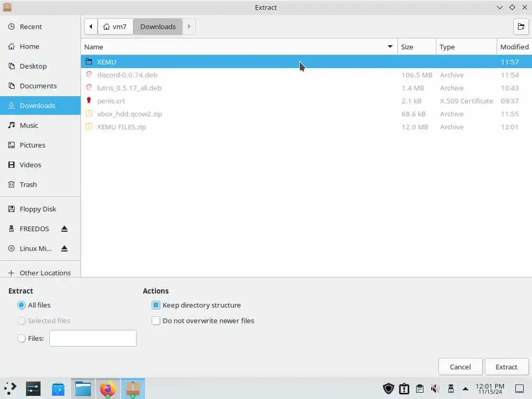This screenshot has height=399, width=532.
Task: Sort files by Type column
Action: [466, 47]
